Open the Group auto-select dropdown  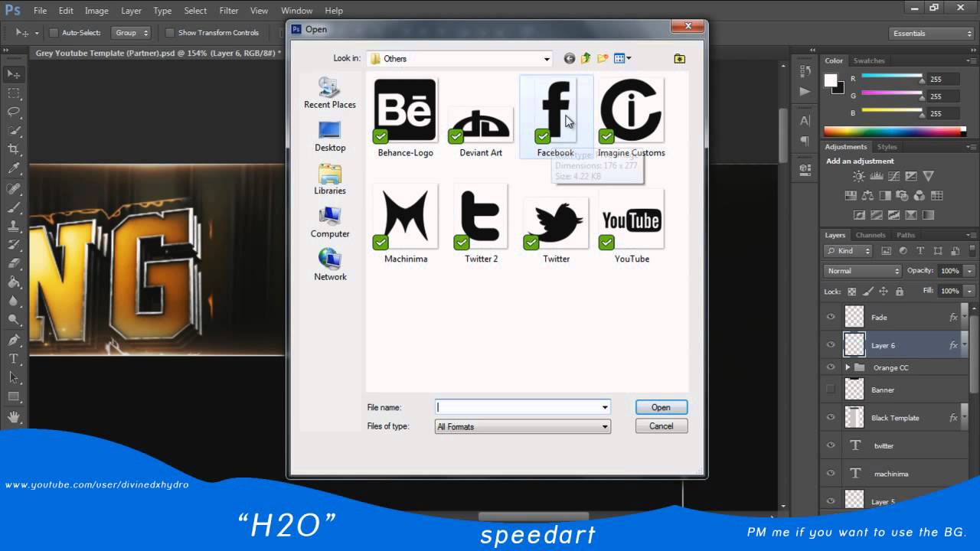coord(132,33)
